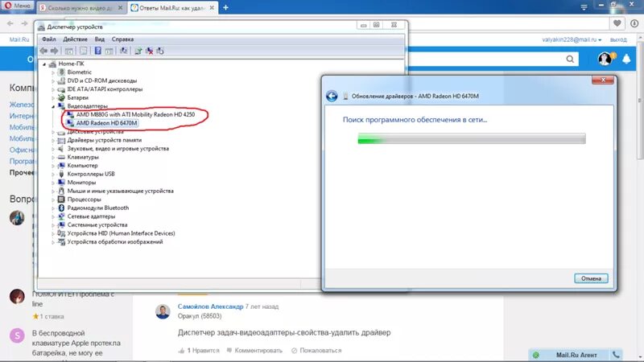Expand Контроллеры USB category
644x362 pixels.
(x=53, y=174)
